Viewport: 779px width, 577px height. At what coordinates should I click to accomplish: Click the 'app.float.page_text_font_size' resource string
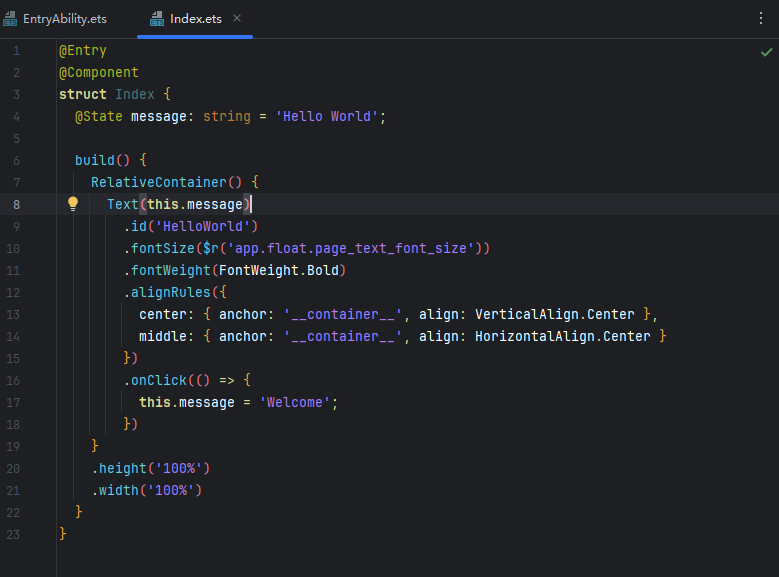click(x=351, y=248)
